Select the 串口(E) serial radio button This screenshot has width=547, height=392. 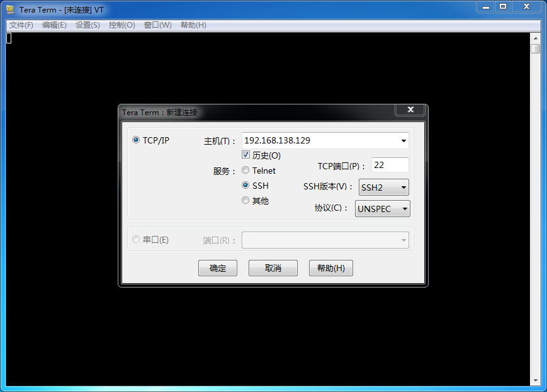tap(136, 239)
